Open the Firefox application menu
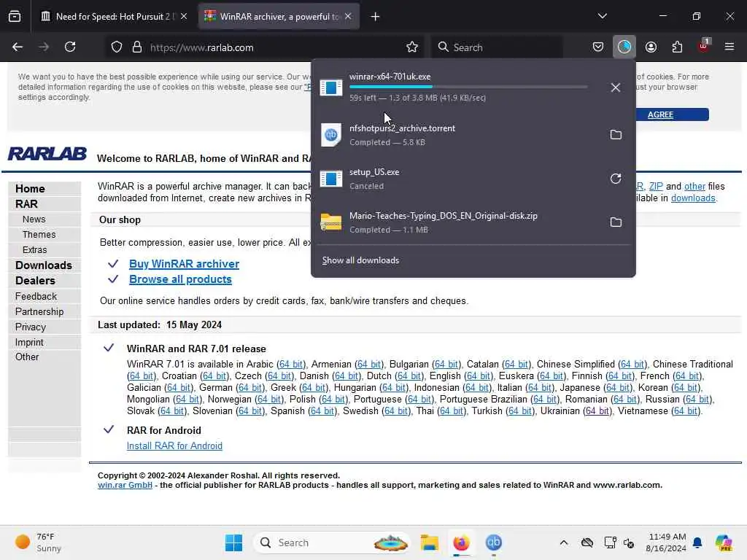The width and height of the screenshot is (747, 560). 729,47
